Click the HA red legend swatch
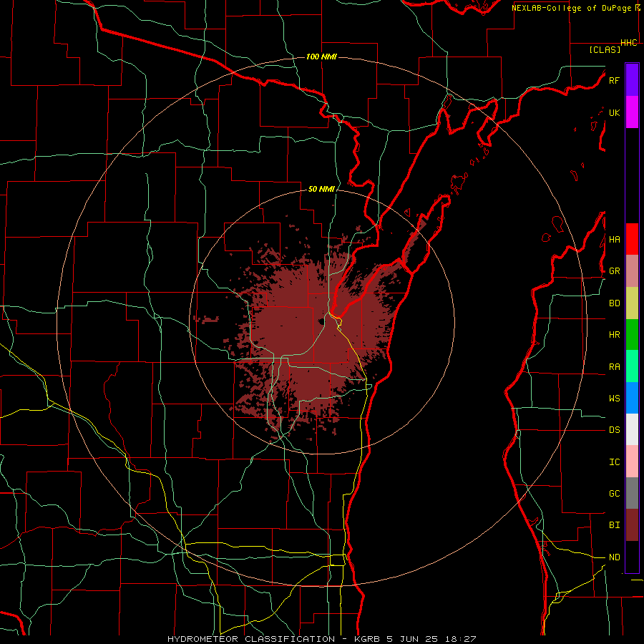644x644 pixels. pos(632,239)
